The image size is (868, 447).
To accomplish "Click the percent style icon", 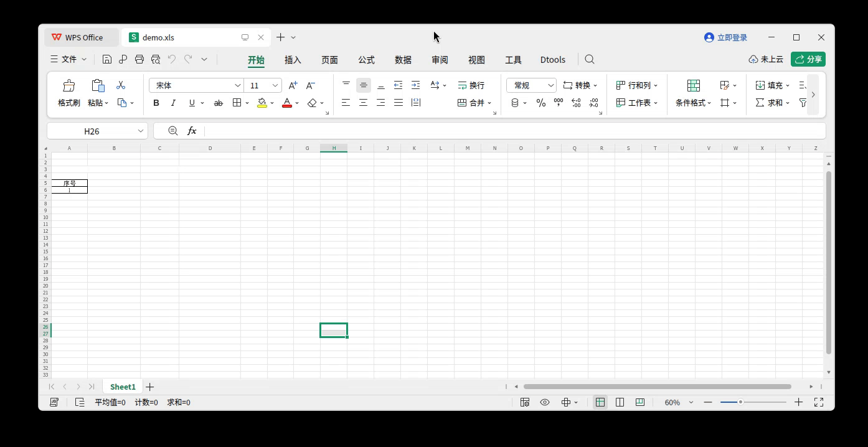I will 541,103.
